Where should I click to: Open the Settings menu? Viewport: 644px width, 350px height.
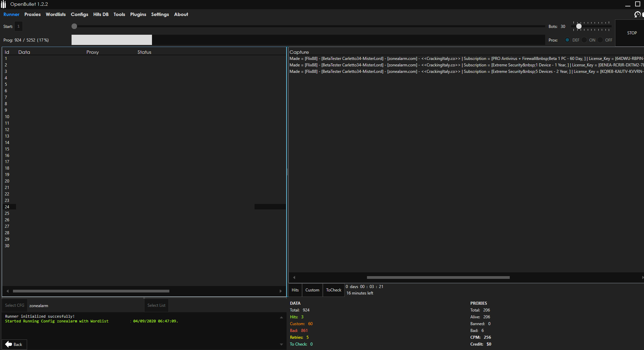click(x=160, y=14)
